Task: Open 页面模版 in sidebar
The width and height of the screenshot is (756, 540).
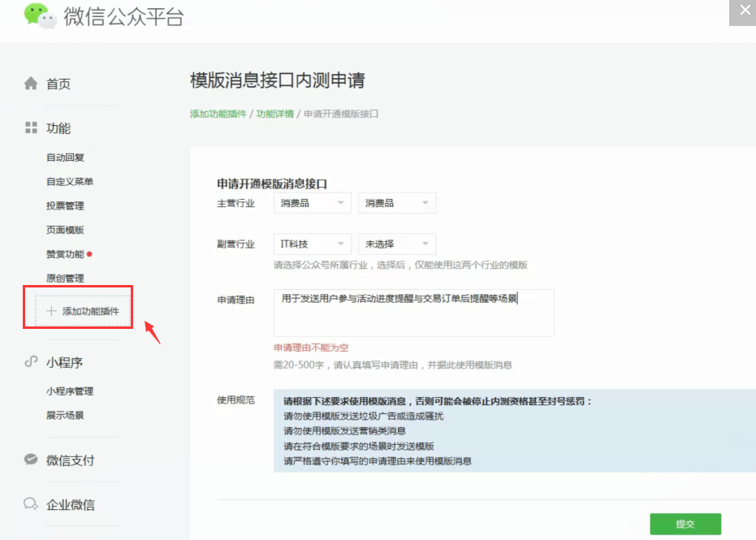Action: (x=65, y=230)
